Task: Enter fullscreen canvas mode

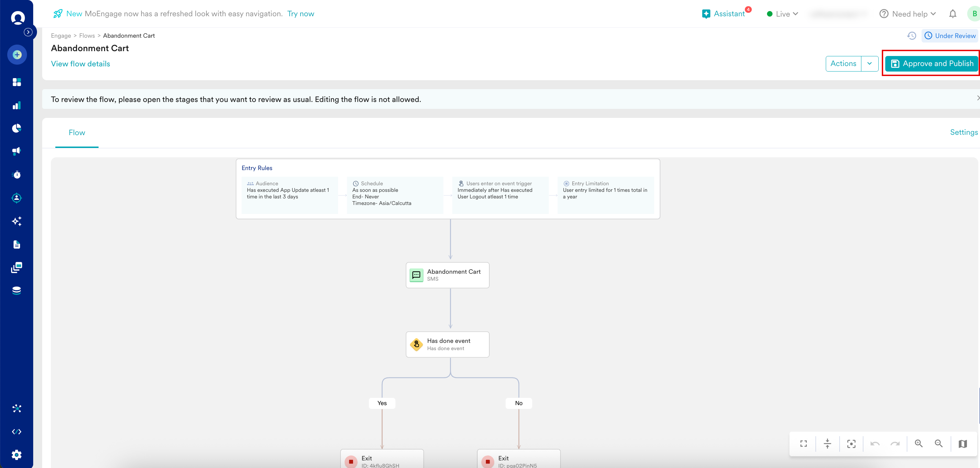Action: 804,443
